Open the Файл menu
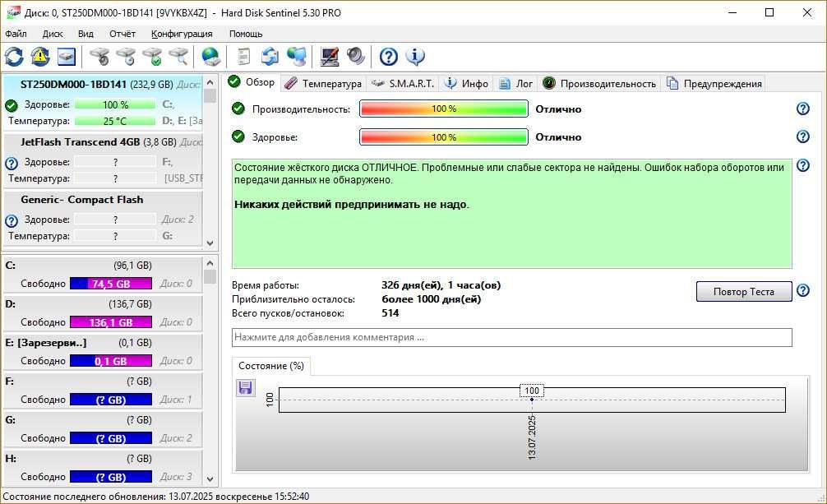The image size is (827, 504). pyautogui.click(x=16, y=34)
